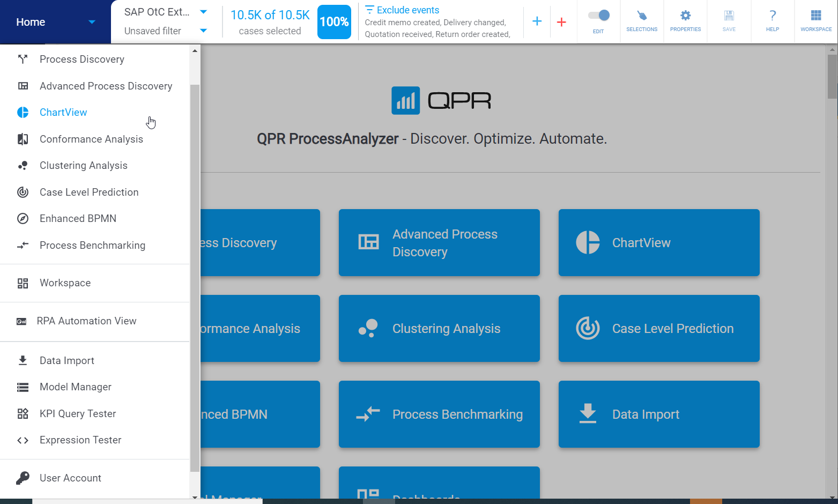Click the red plus icon in the top bar
838x504 pixels.
click(x=561, y=22)
